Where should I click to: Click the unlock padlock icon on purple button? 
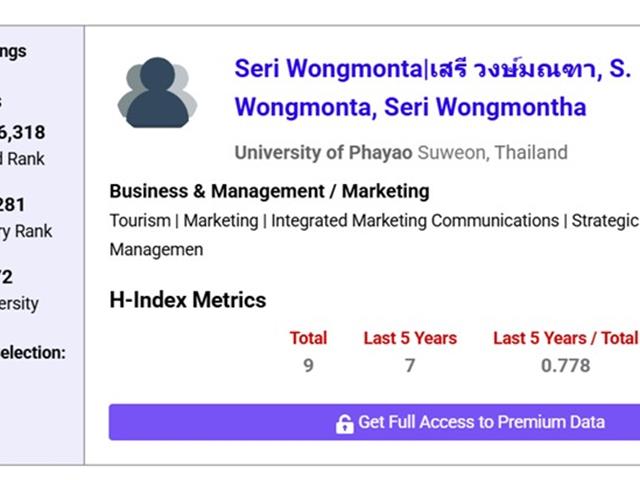[x=344, y=424]
